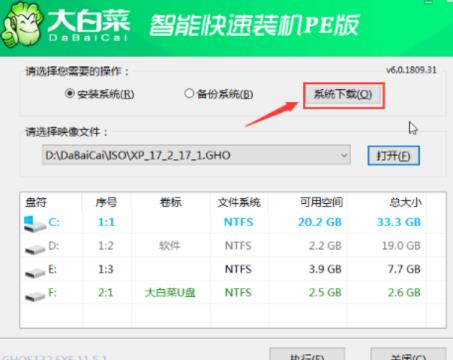The image size is (453, 360).
Task: Click the 系统下载(O) button
Action: tap(343, 95)
